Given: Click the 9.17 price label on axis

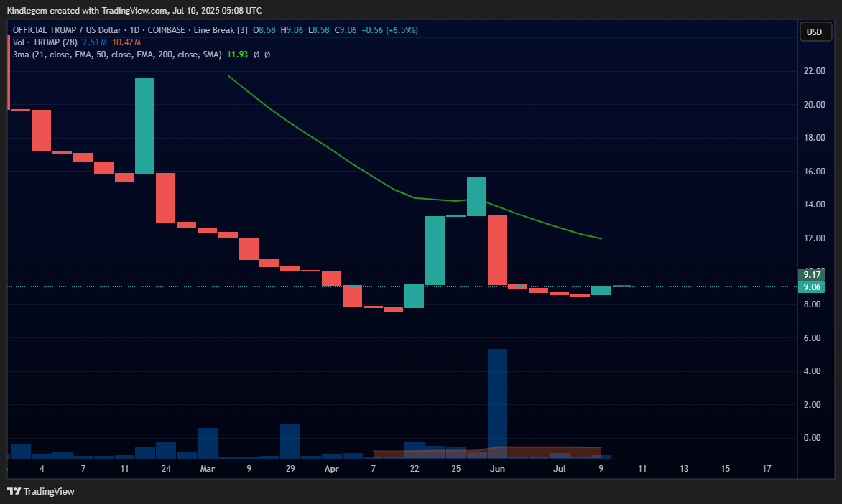Looking at the screenshot, I should click(811, 275).
